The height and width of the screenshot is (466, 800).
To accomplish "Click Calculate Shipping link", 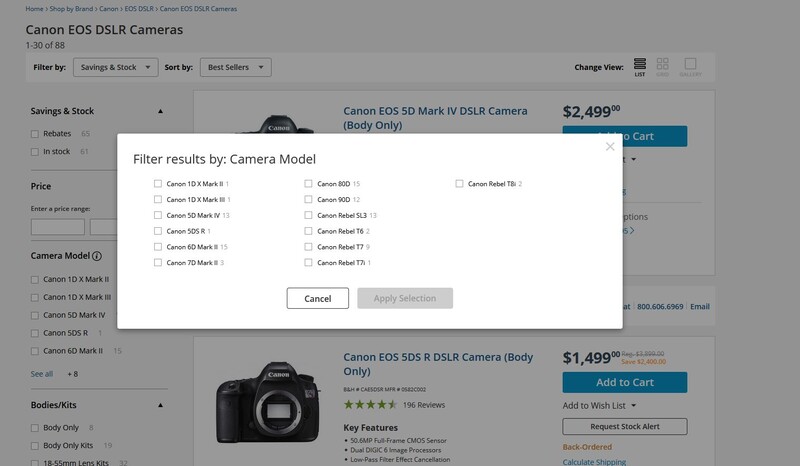I will coord(594,462).
